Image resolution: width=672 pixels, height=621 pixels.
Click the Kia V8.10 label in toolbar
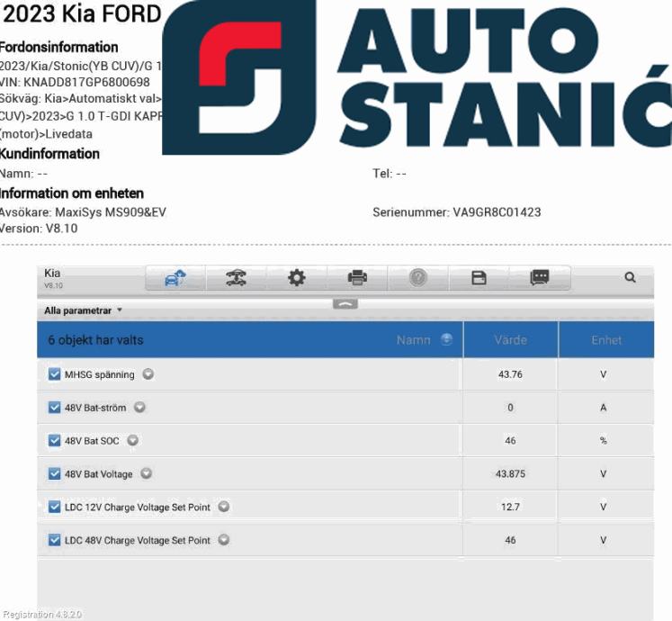[x=53, y=278]
